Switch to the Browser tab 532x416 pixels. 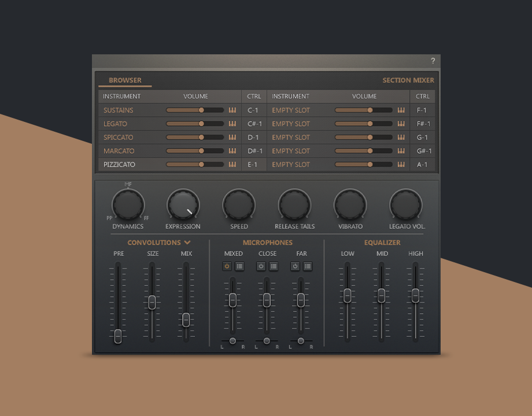(125, 80)
